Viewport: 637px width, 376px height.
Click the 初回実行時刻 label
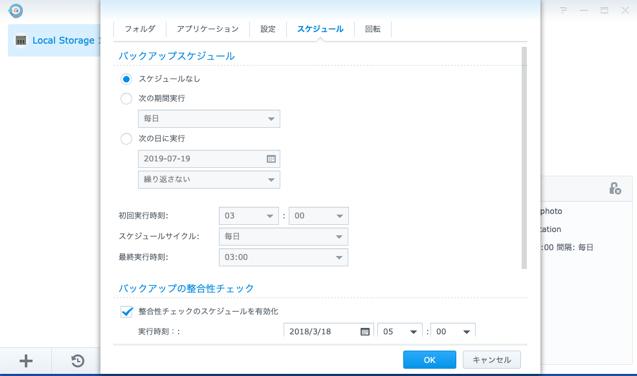tap(143, 216)
